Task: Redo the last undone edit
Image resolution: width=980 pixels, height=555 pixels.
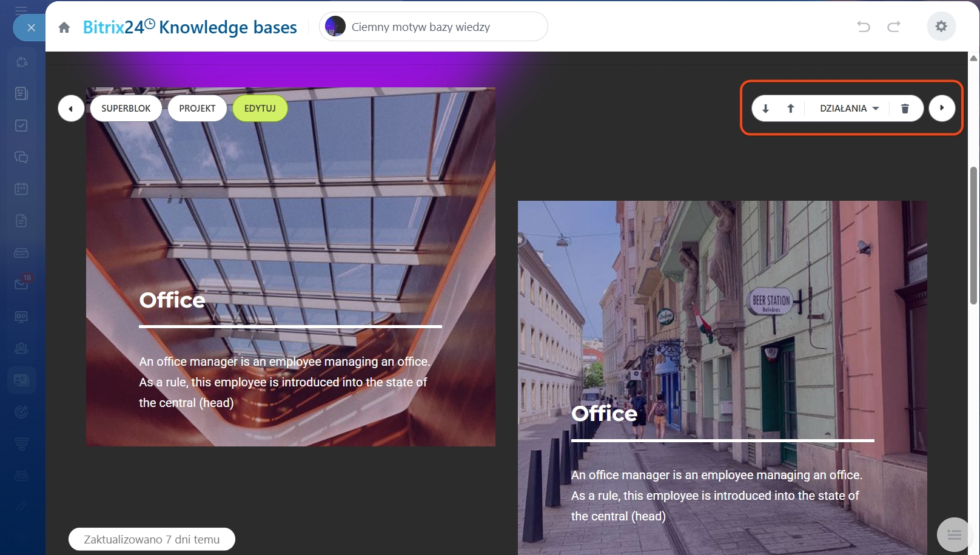Action: (x=894, y=27)
